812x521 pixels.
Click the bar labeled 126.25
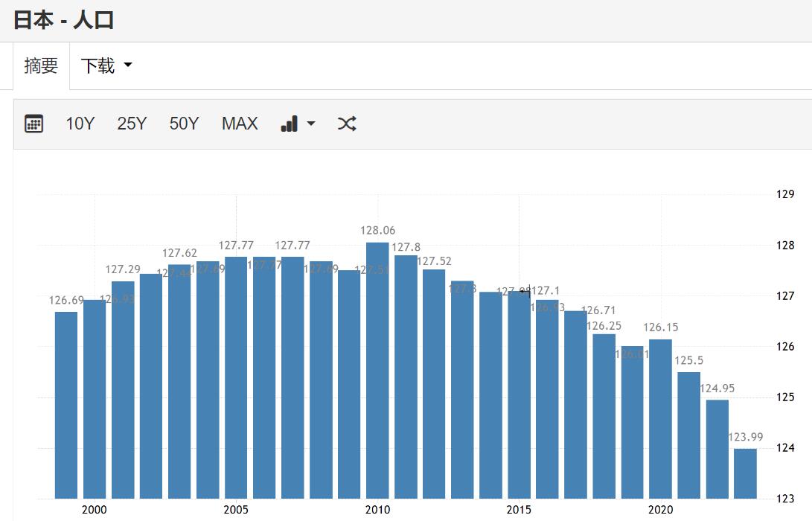pyautogui.click(x=604, y=416)
